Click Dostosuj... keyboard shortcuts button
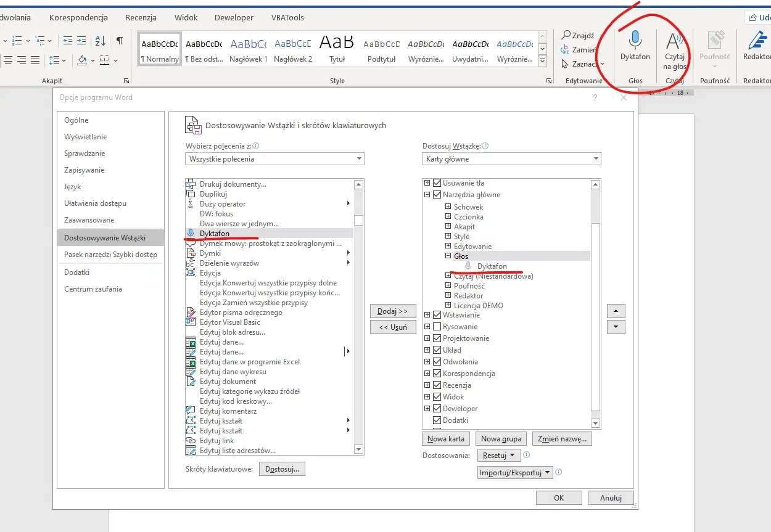 (282, 469)
